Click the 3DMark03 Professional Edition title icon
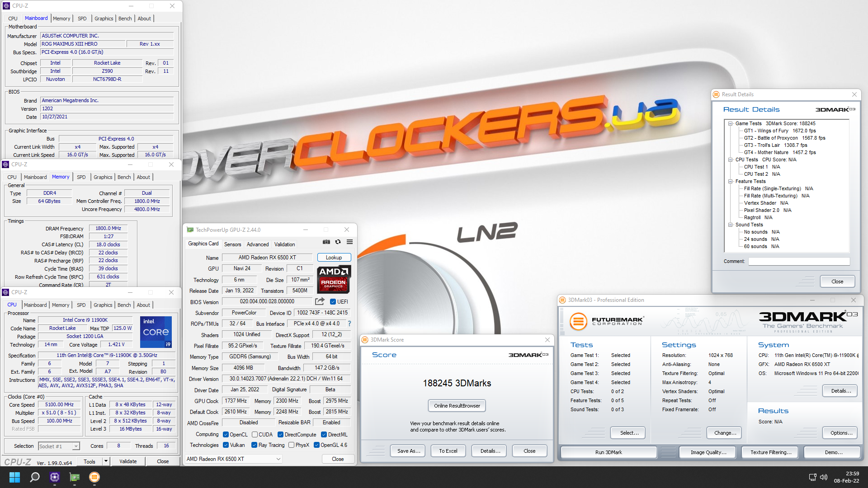Image resolution: width=868 pixels, height=488 pixels. [562, 300]
